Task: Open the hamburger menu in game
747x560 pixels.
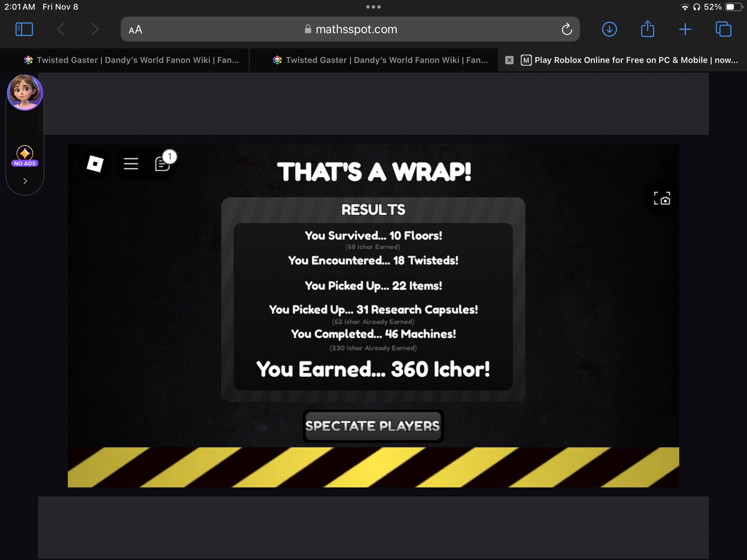Action: (x=131, y=164)
